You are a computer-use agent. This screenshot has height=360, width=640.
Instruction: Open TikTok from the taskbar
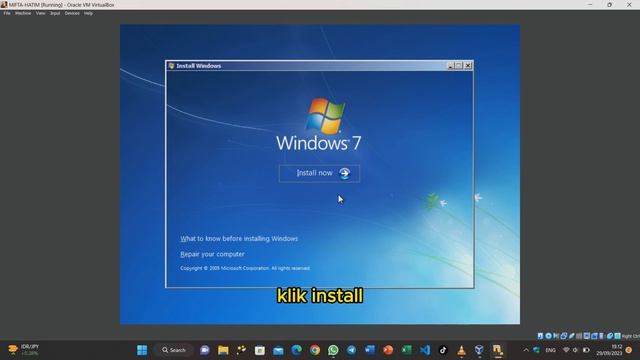click(x=443, y=350)
